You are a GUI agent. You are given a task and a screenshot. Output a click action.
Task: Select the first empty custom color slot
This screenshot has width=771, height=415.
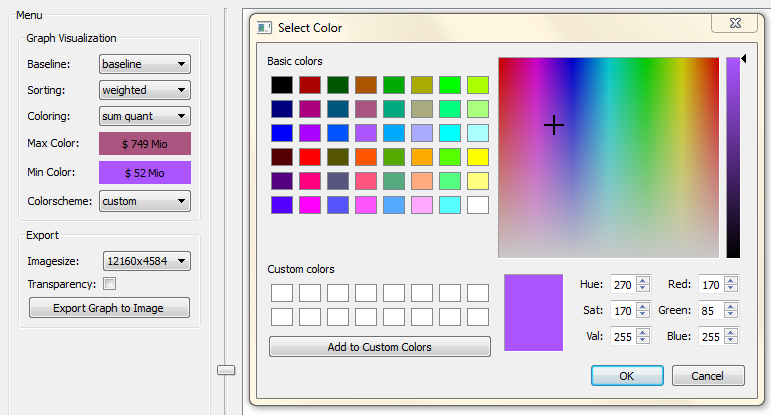[x=282, y=293]
